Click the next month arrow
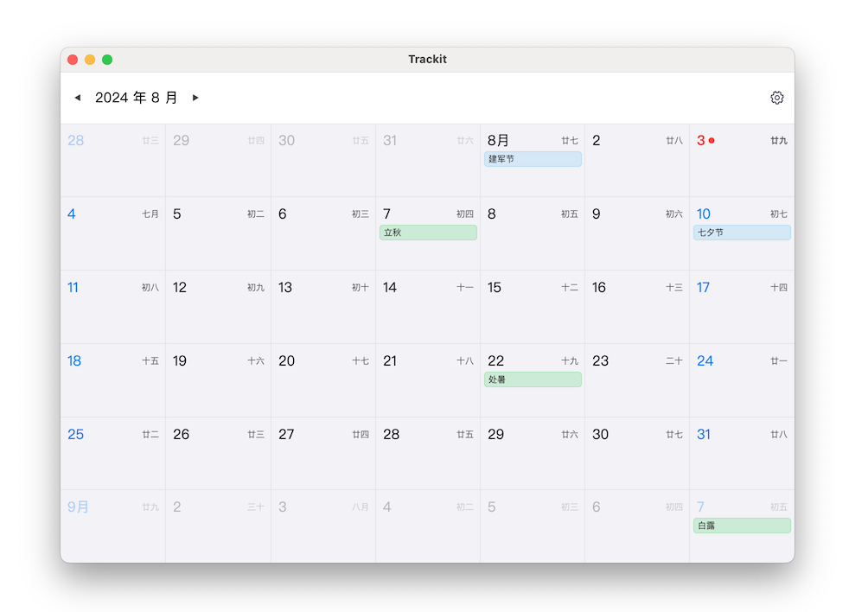 coord(195,98)
